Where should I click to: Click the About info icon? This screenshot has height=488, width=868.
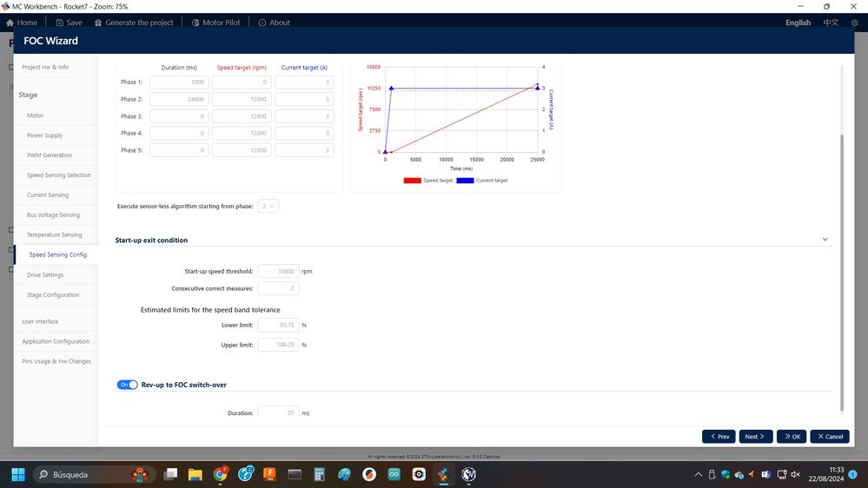(x=262, y=23)
